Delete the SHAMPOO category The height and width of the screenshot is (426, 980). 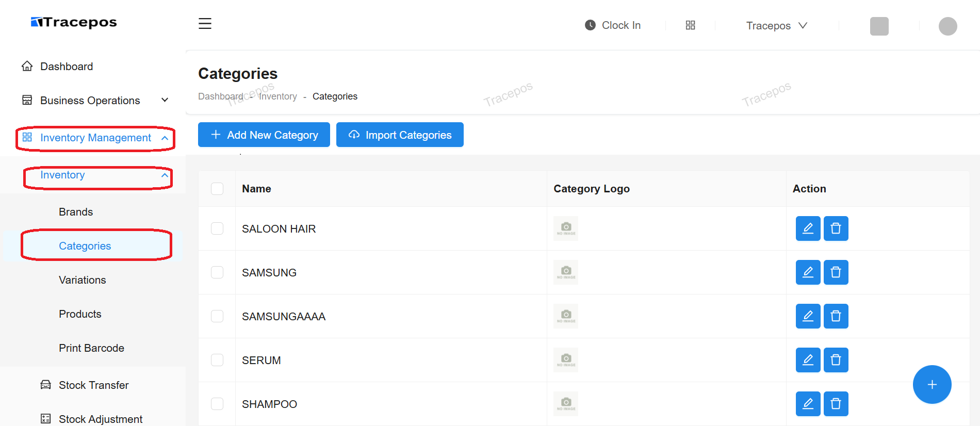836,404
